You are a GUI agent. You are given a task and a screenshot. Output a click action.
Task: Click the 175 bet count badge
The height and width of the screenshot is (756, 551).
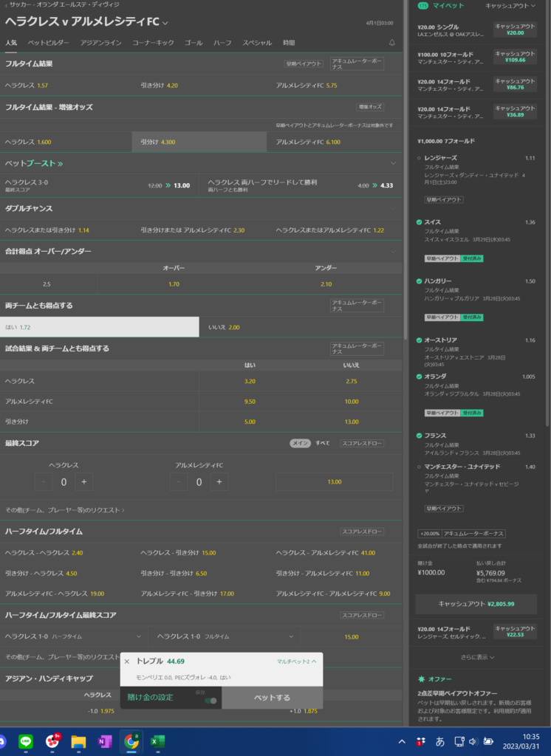[x=422, y=6]
